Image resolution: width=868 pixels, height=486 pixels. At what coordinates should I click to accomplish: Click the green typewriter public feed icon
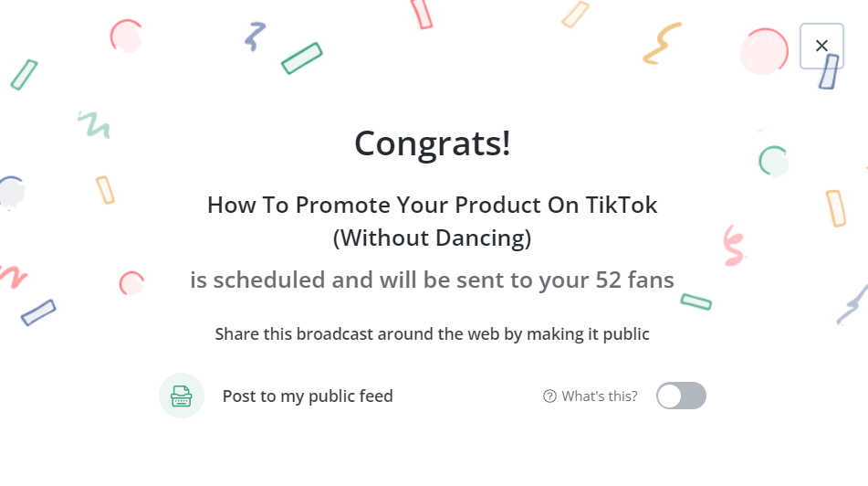pos(182,396)
